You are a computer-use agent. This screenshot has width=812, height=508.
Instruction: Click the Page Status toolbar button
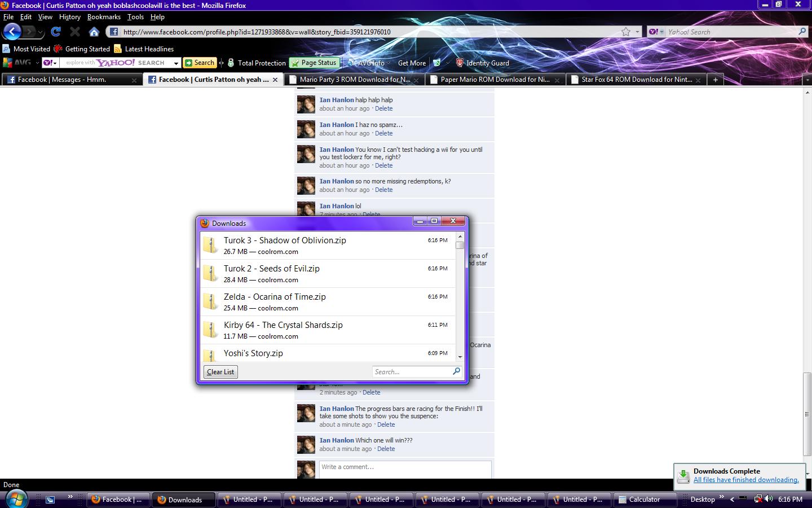tap(314, 63)
